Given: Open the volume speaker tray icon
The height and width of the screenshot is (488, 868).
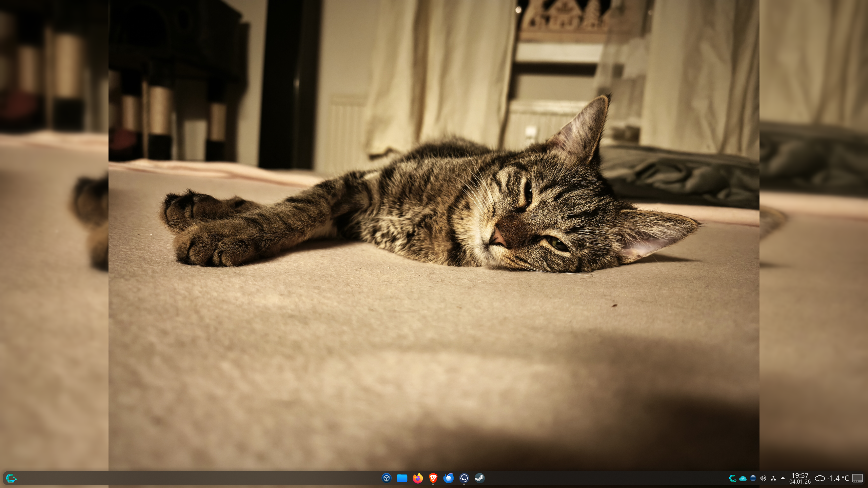Looking at the screenshot, I should [x=763, y=478].
